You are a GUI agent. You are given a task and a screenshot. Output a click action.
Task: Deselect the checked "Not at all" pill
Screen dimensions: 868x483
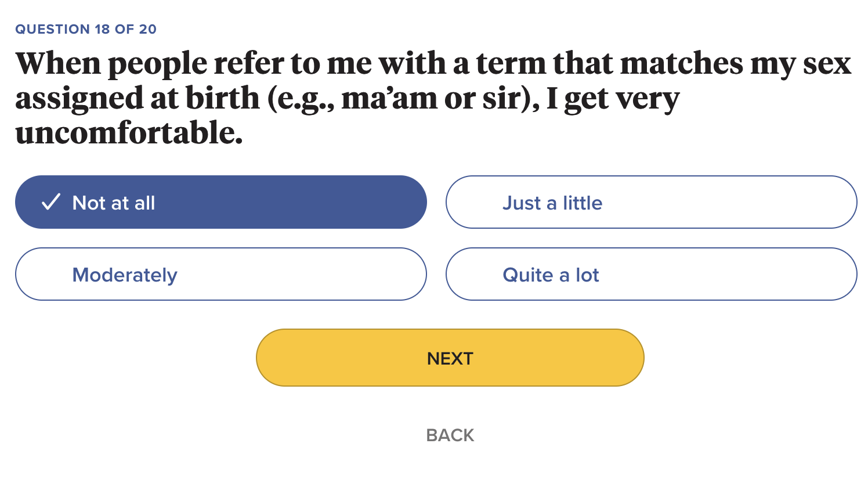(220, 202)
